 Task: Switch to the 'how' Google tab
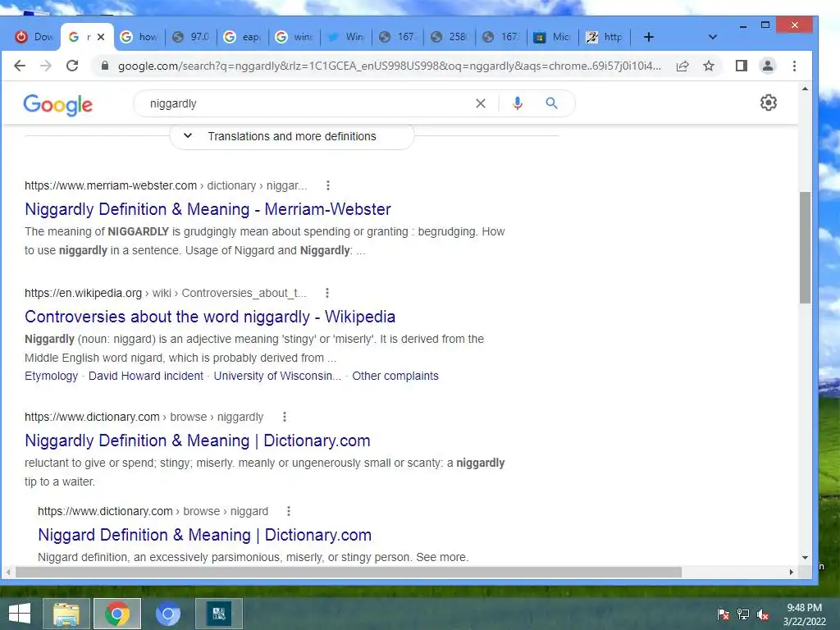(x=139, y=37)
